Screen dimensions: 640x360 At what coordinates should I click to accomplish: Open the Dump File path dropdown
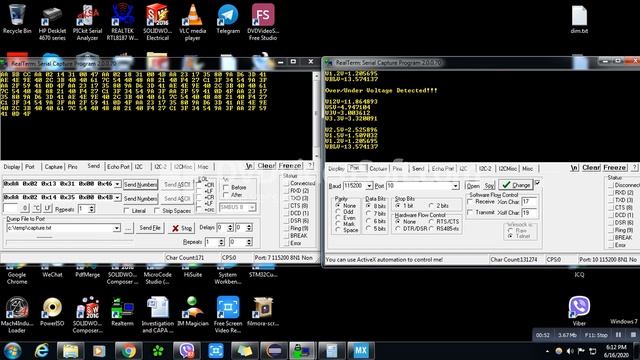[x=116, y=228]
